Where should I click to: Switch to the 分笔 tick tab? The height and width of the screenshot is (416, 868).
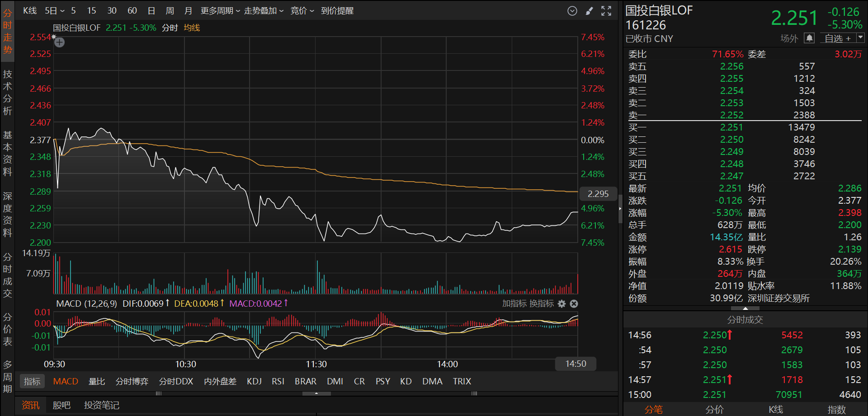tap(654, 409)
